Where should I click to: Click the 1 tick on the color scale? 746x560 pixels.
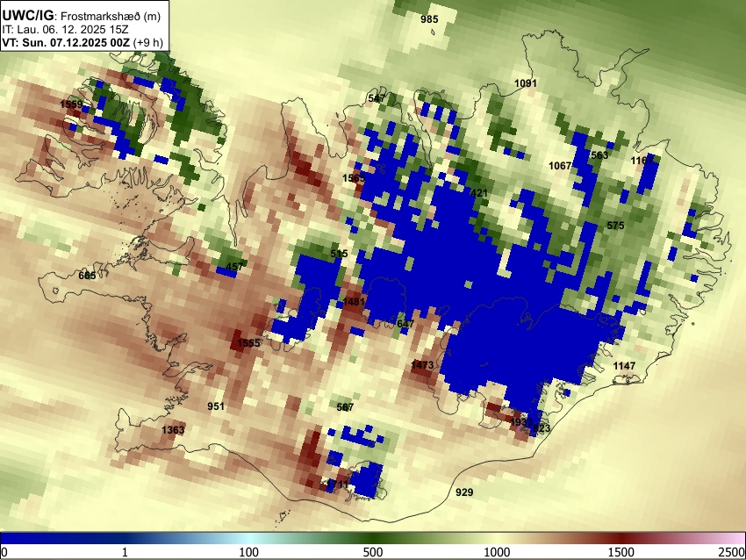125,552
